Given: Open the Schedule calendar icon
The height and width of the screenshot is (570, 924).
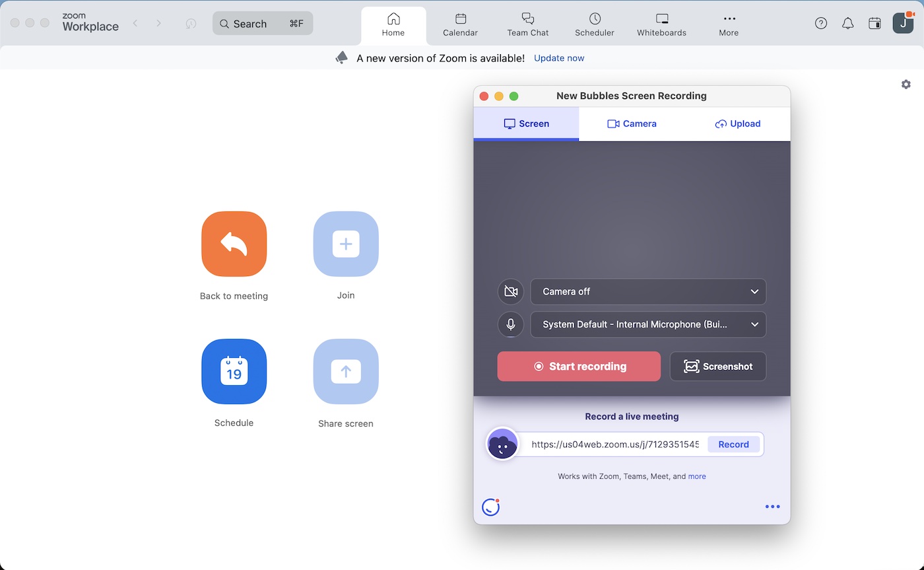Looking at the screenshot, I should coord(234,371).
